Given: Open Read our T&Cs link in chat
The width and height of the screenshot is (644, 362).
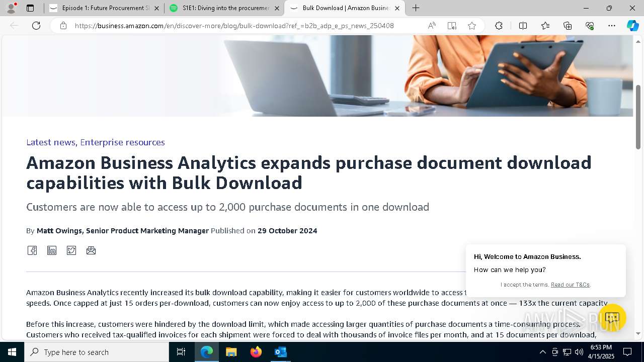Looking at the screenshot, I should tap(570, 285).
